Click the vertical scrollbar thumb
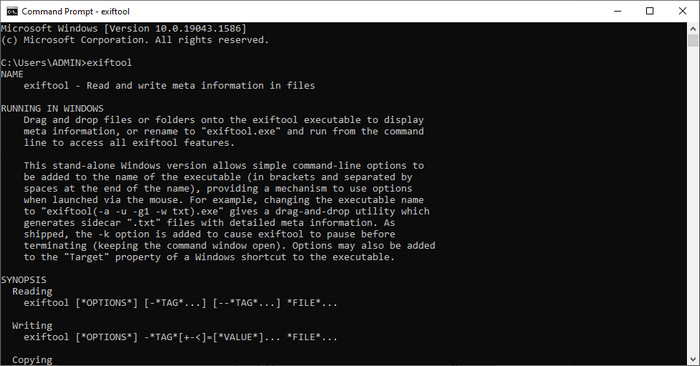Viewport: 700px width, 366px height. click(x=693, y=40)
